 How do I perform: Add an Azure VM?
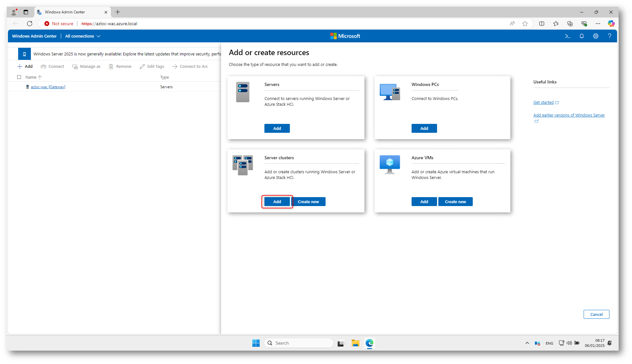pyautogui.click(x=424, y=202)
